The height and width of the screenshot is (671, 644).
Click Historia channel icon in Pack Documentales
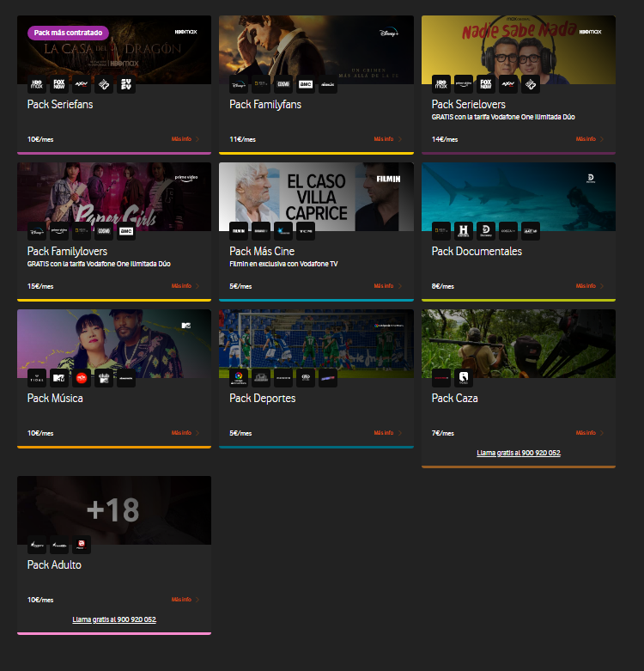tap(463, 231)
